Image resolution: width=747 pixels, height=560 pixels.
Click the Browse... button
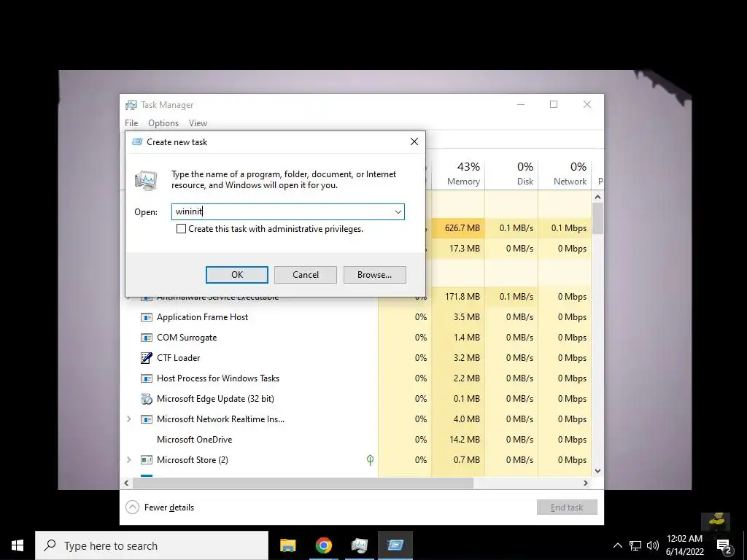coord(374,275)
